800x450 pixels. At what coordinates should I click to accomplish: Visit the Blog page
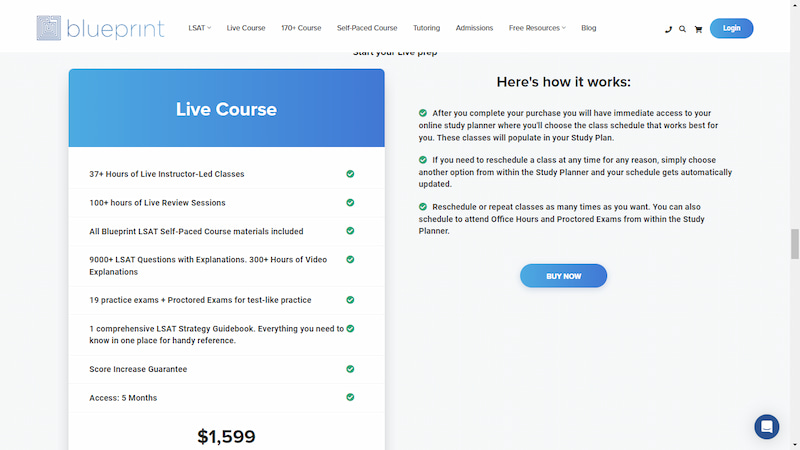(588, 28)
